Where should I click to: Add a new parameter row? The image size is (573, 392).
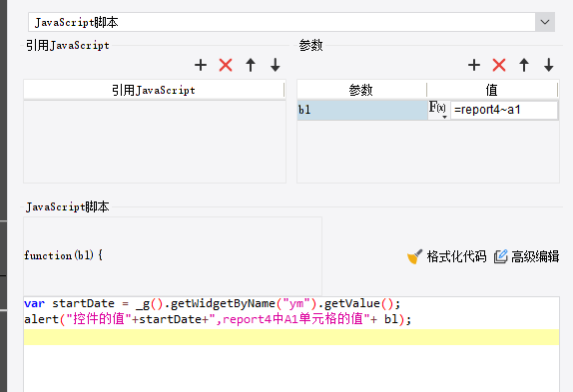click(x=474, y=65)
